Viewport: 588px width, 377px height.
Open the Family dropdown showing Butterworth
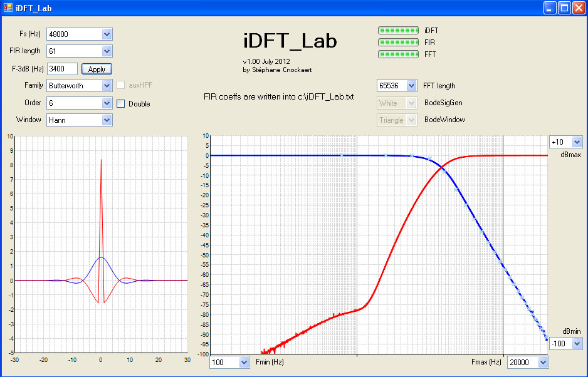[x=80, y=85]
